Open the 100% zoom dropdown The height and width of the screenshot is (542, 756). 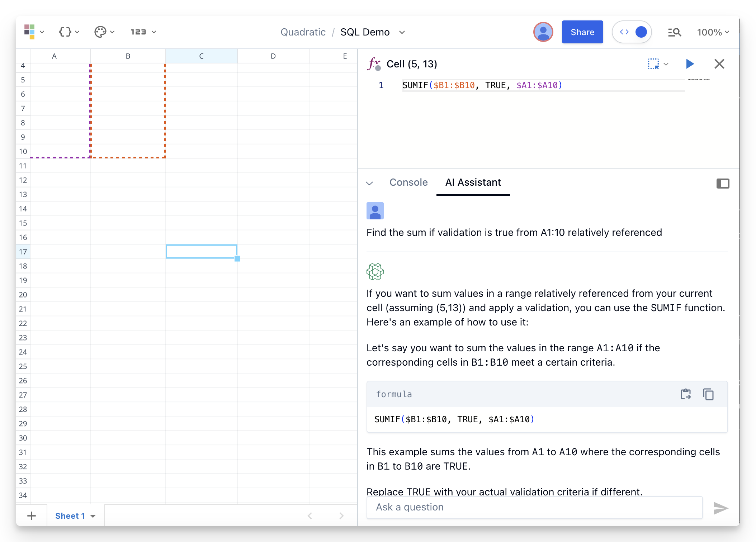coord(713,32)
